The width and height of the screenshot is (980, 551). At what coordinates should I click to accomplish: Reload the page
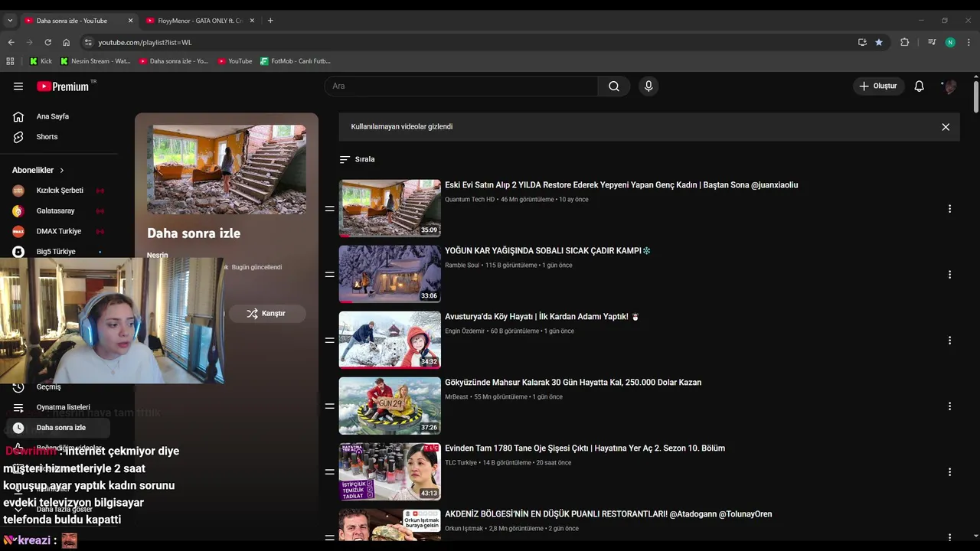click(x=47, y=43)
